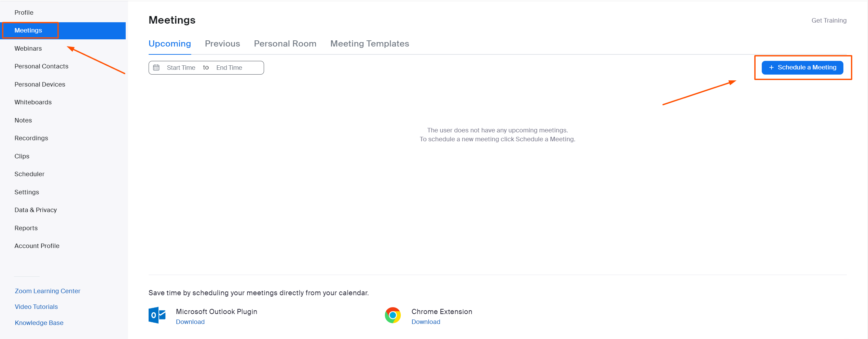Click the Microsoft Outlook Plugin icon
The width and height of the screenshot is (868, 339).
[x=157, y=315]
